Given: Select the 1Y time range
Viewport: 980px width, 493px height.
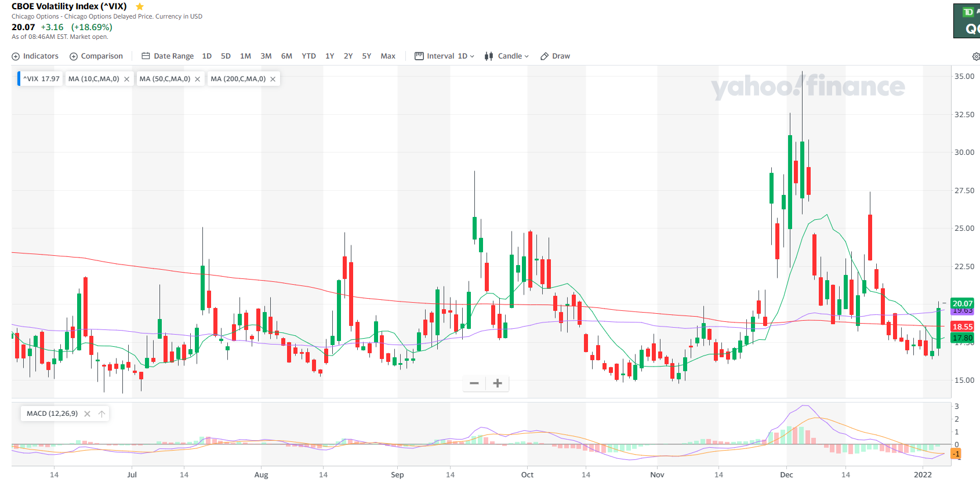Looking at the screenshot, I should click(330, 56).
